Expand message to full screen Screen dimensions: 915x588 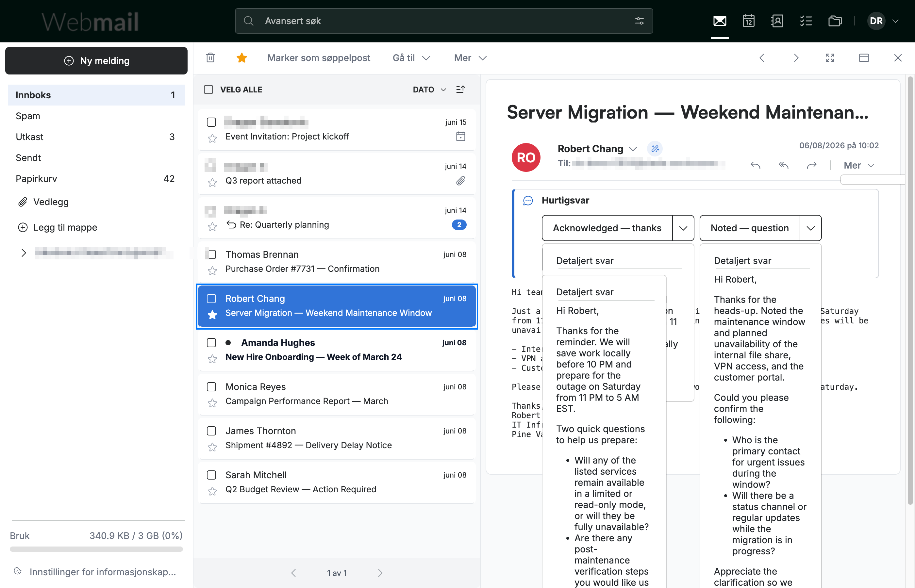830,57
